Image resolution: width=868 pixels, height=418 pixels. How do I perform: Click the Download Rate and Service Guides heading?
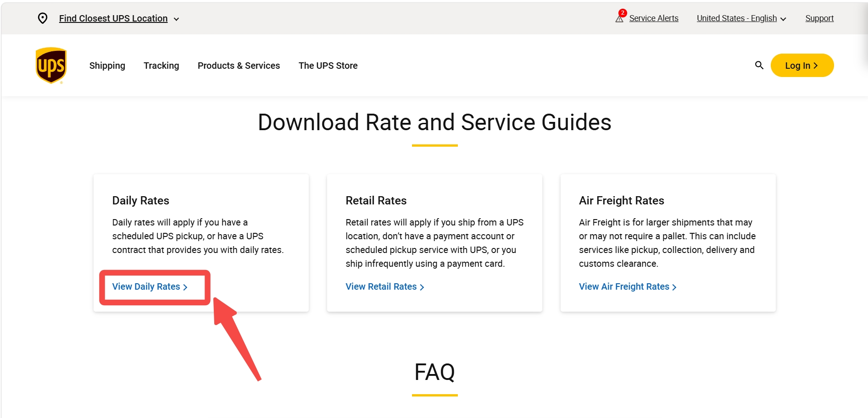[x=434, y=122]
